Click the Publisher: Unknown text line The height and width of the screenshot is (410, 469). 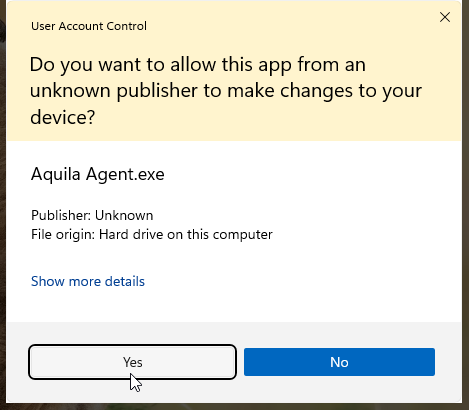point(92,215)
